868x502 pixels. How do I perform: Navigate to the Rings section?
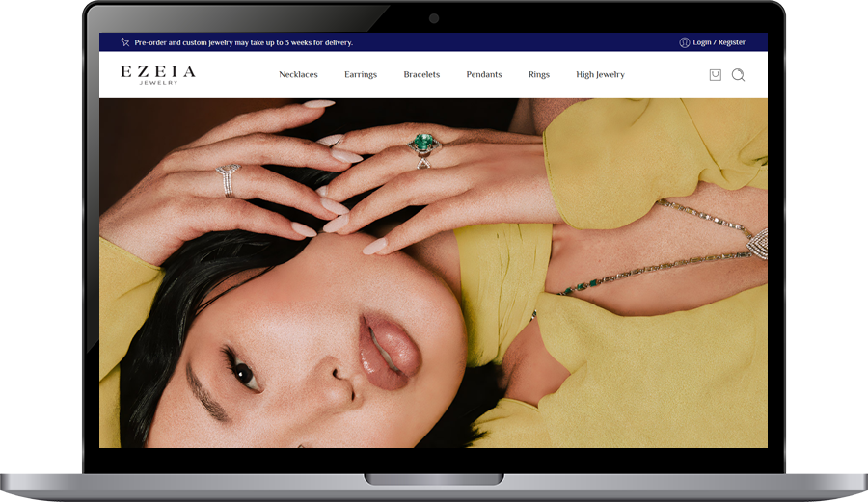pos(539,75)
